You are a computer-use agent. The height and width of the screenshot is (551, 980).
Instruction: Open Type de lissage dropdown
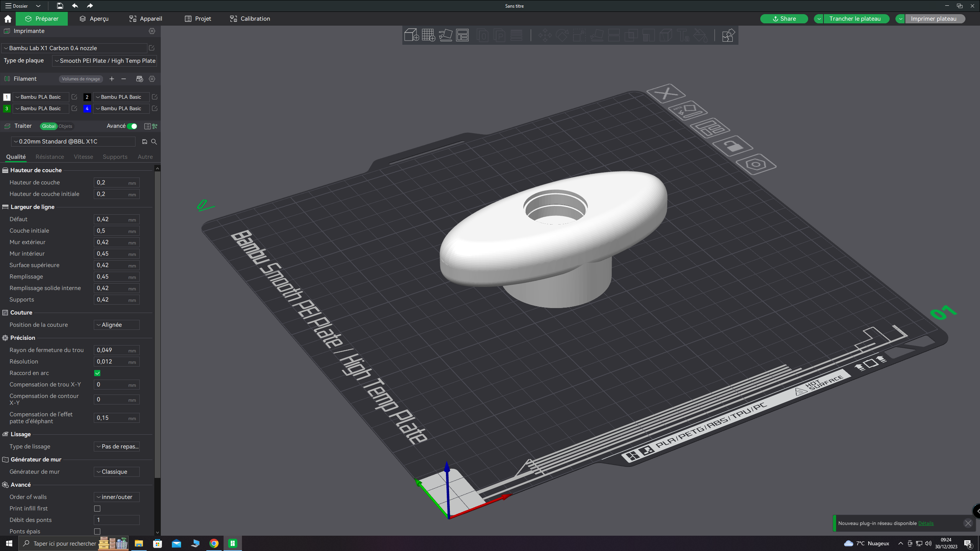tap(117, 447)
